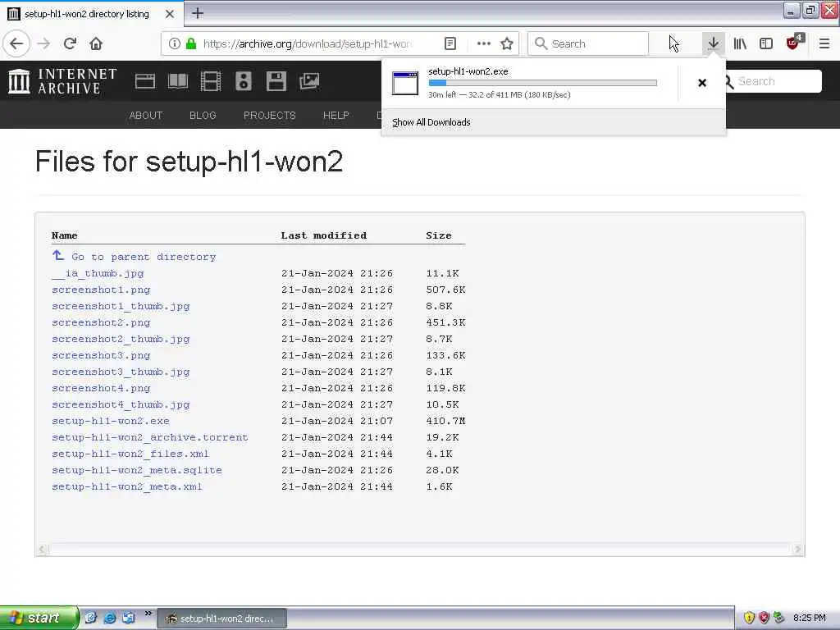Click the Internet Archive logo
This screenshot has width=840, height=630.
pos(62,81)
